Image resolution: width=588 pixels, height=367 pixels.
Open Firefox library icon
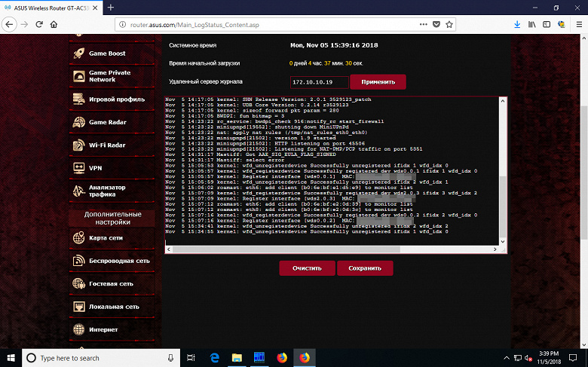point(531,24)
